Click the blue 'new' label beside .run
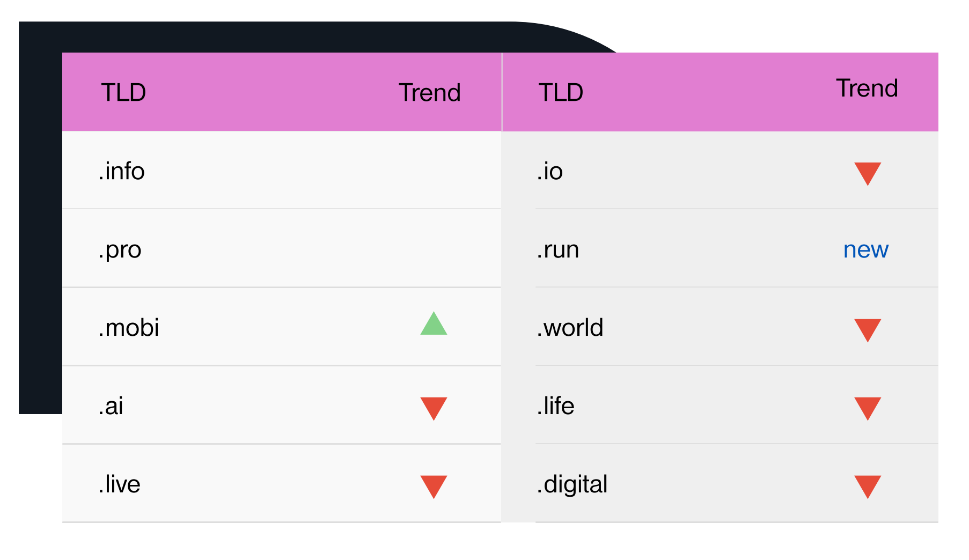The image size is (969, 560). [x=865, y=250]
